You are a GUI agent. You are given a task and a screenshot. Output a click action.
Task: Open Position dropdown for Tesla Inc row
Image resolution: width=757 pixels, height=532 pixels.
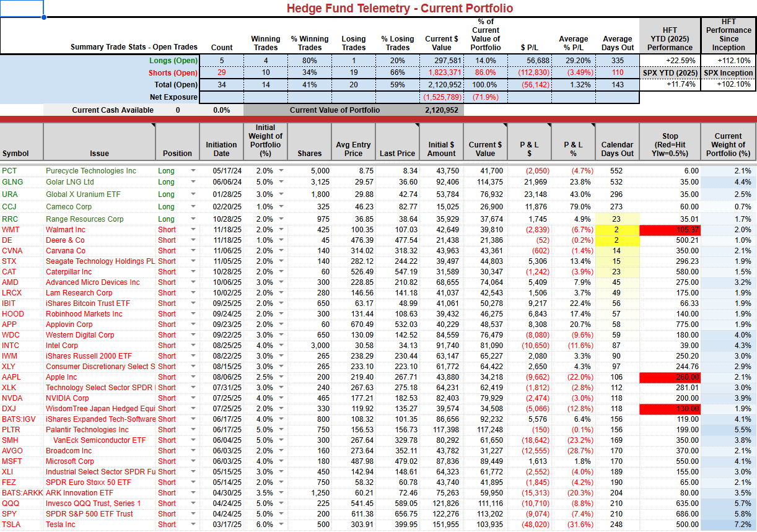coord(193,525)
